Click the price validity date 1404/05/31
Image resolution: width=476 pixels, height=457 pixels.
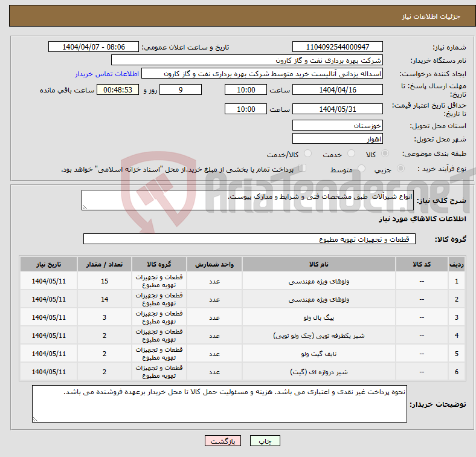click(x=338, y=109)
